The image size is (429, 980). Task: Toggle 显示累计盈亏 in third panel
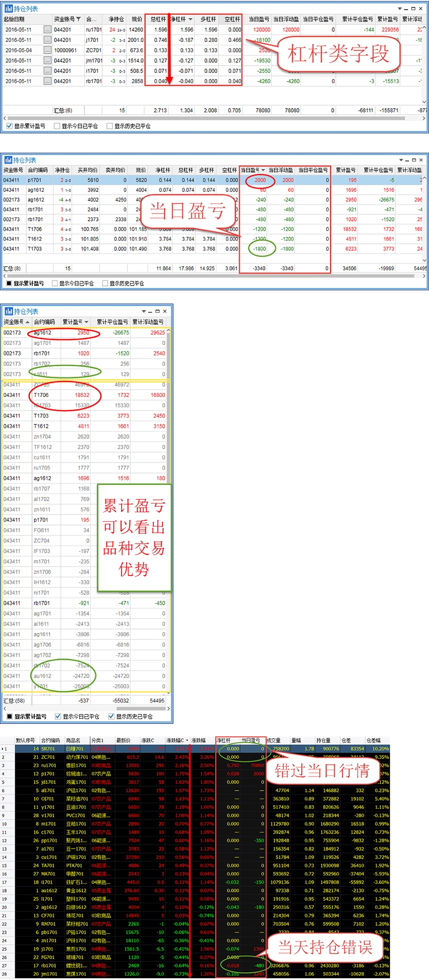point(9,716)
